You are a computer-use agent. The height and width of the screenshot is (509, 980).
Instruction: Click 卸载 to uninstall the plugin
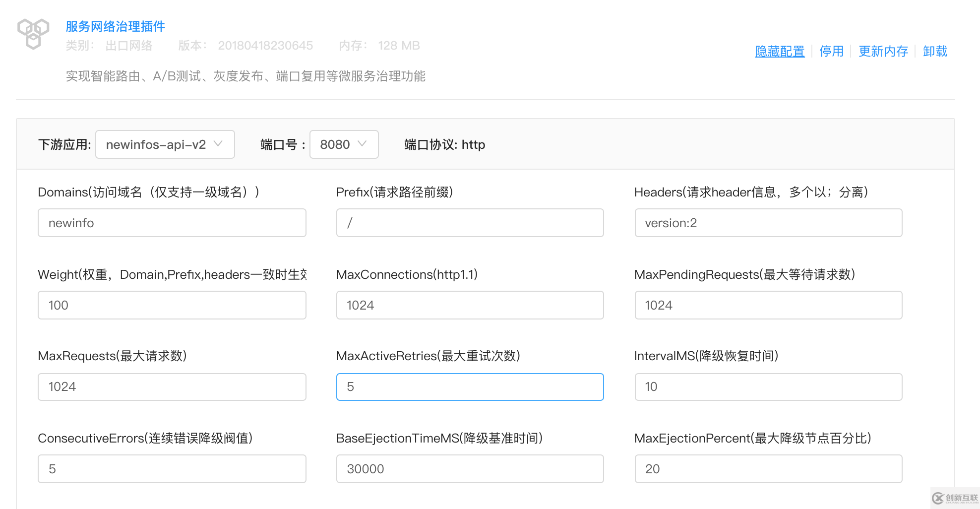tap(935, 51)
